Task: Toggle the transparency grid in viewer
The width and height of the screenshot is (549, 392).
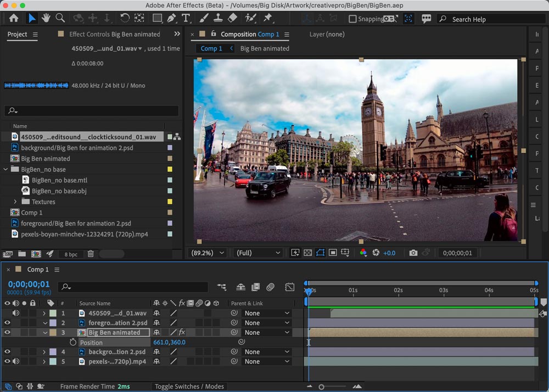Action: coord(307,253)
